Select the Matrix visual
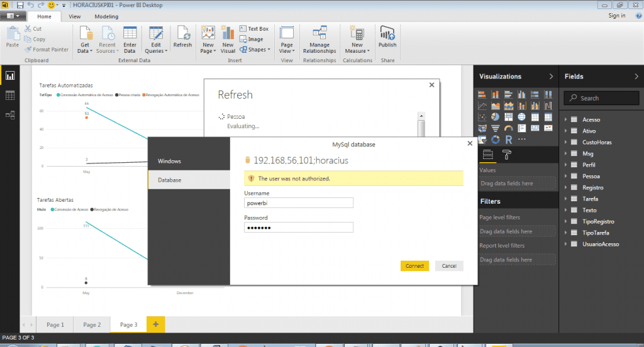This screenshot has height=347, width=644. pyautogui.click(x=548, y=117)
